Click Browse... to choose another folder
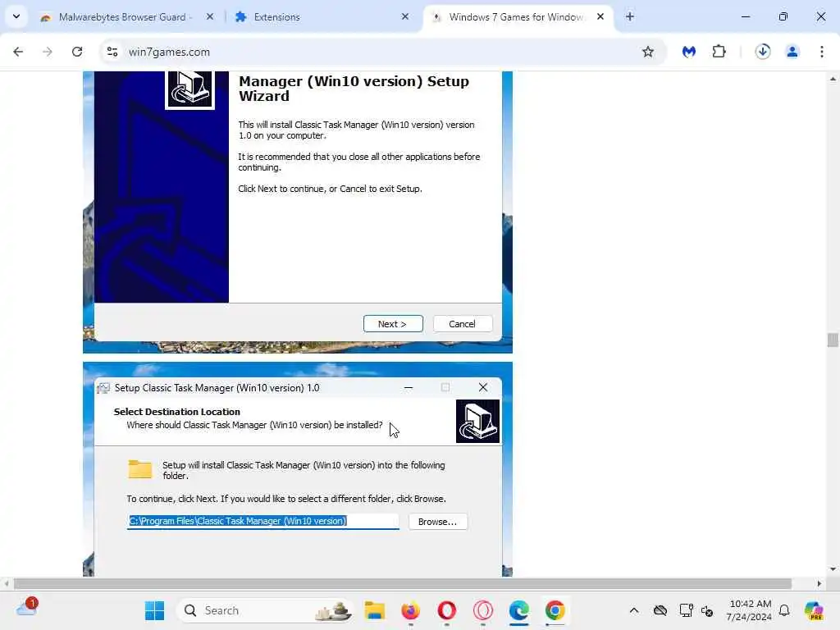This screenshot has width=840, height=630. tap(438, 522)
